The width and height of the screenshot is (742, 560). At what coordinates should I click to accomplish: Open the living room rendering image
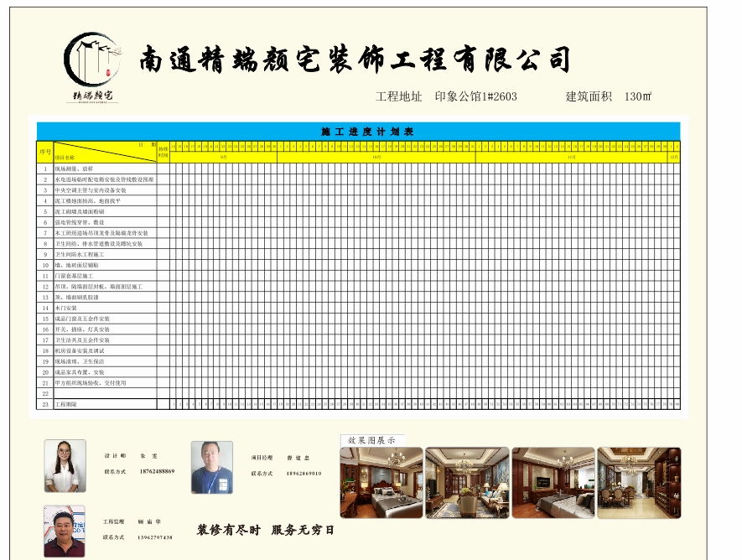[467, 482]
